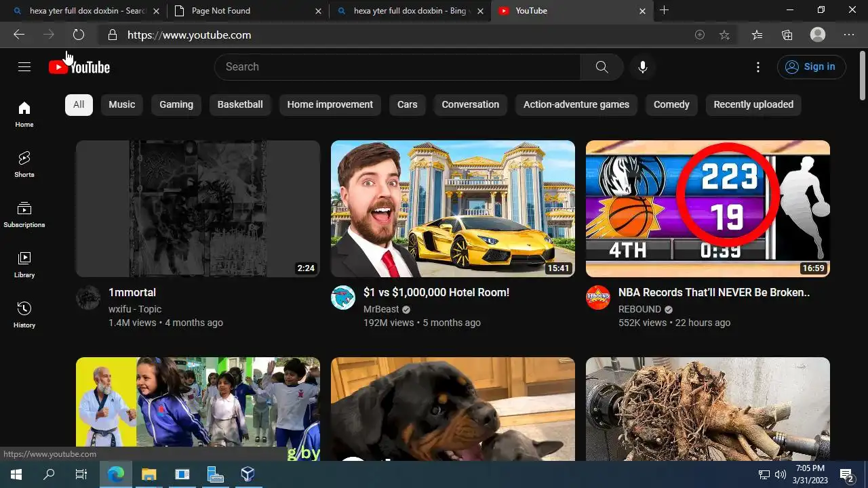Select Action-adventure games chip
This screenshot has width=868, height=488.
tap(576, 104)
